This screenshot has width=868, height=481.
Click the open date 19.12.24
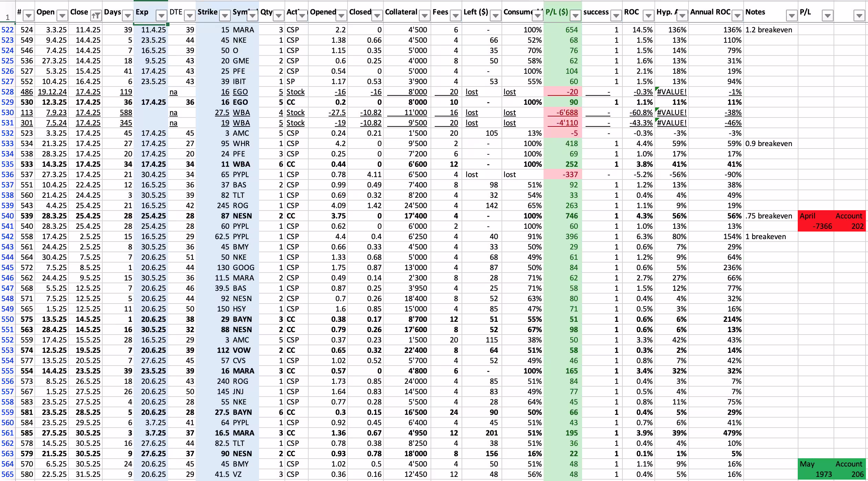tap(52, 92)
